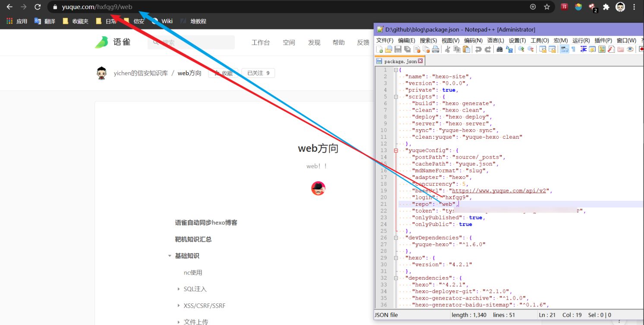
Task: Reload the yuque page
Action: (38, 7)
